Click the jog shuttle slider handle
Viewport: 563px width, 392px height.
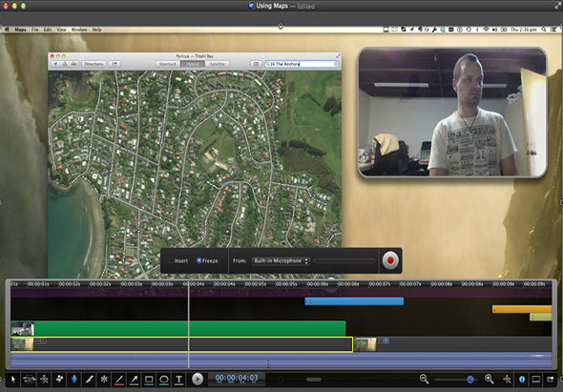point(313,380)
